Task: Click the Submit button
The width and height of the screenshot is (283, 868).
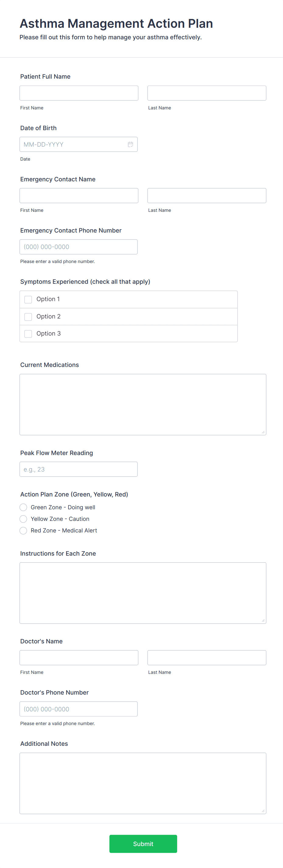Action: point(143,843)
